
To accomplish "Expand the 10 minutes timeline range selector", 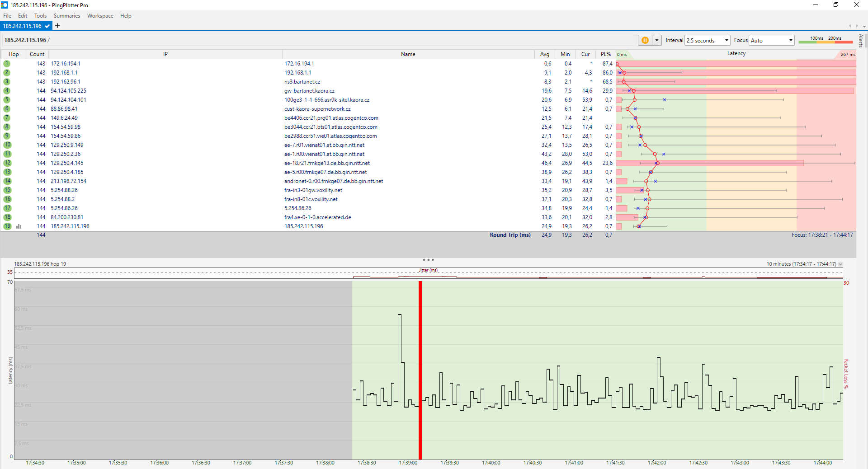I will coord(840,264).
